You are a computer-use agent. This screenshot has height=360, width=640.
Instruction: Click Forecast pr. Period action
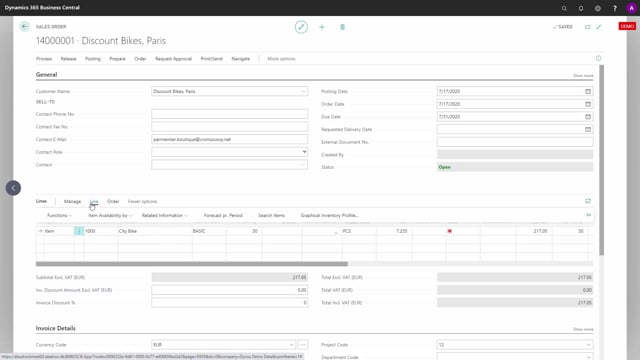[x=223, y=216]
